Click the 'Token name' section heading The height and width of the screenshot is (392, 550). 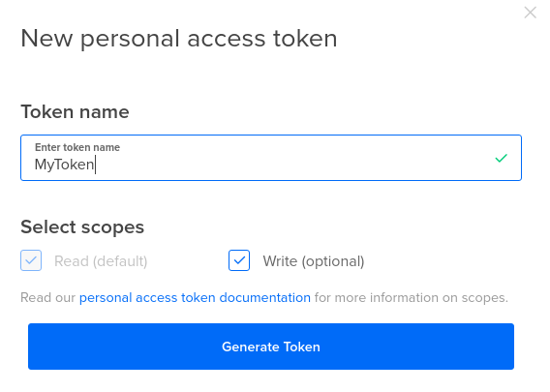tap(76, 112)
